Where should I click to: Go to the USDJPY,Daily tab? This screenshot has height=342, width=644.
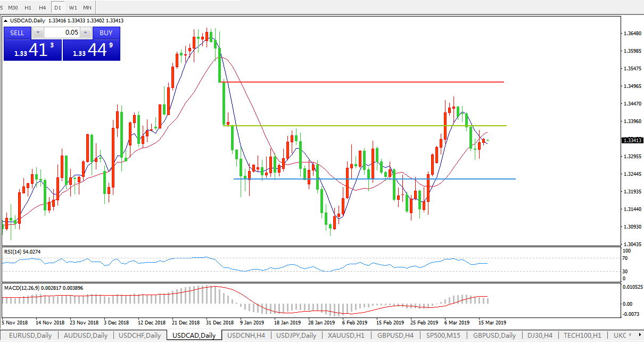point(297,336)
